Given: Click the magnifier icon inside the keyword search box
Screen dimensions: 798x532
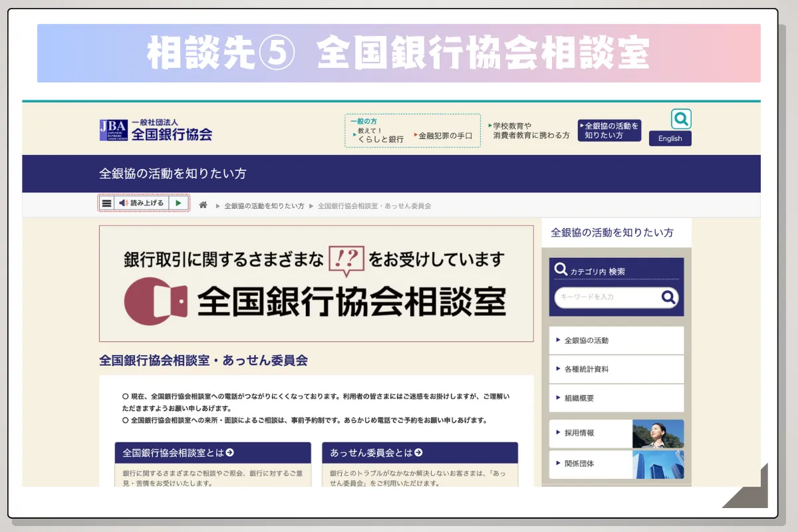Looking at the screenshot, I should (667, 297).
